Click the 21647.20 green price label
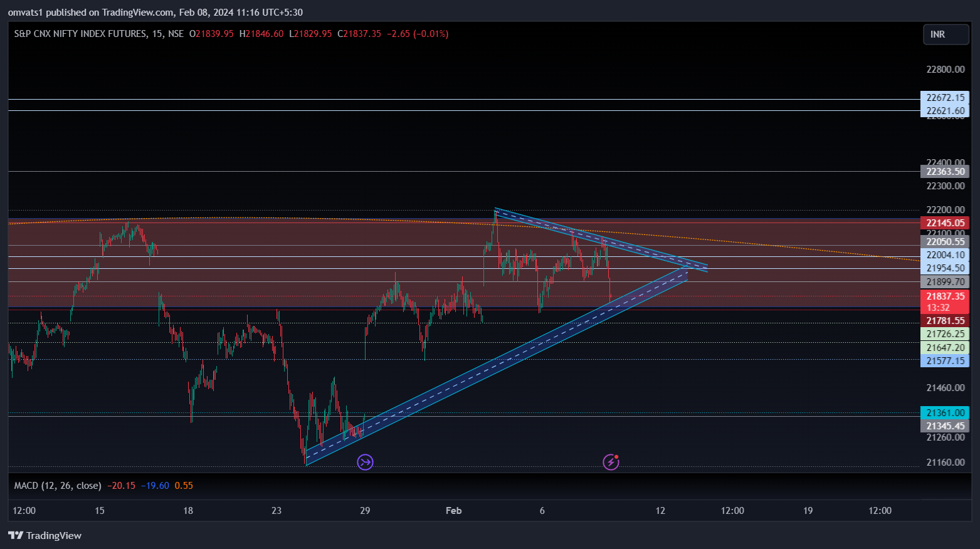This screenshot has height=549, width=980. pyautogui.click(x=945, y=348)
